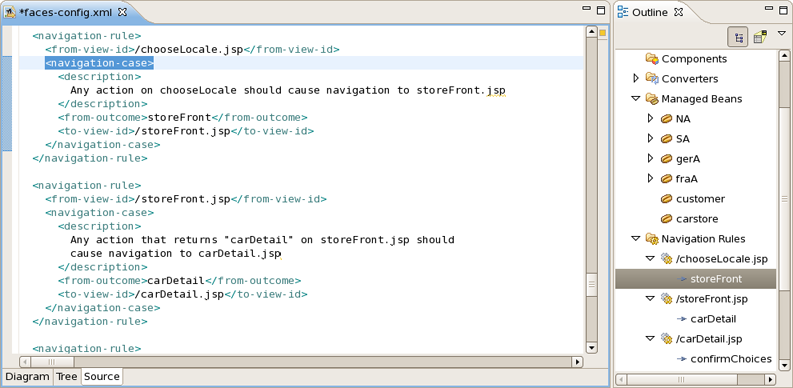Screen dimensions: 793x388
Task: Click the editor vertical scrollbar down arrow
Action: [x=591, y=348]
